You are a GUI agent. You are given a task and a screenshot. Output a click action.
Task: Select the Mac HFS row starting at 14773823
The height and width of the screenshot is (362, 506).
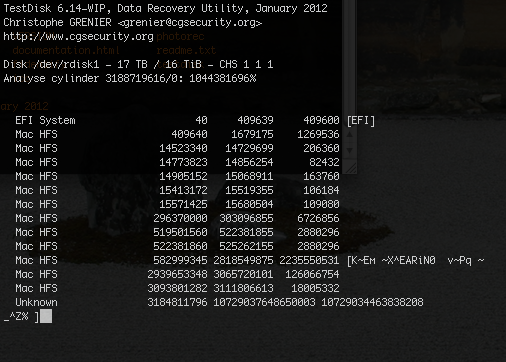click(x=177, y=162)
